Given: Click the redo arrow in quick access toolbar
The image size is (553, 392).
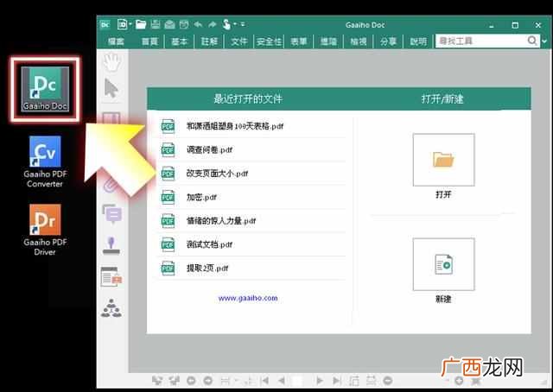Looking at the screenshot, I should coord(212,24).
